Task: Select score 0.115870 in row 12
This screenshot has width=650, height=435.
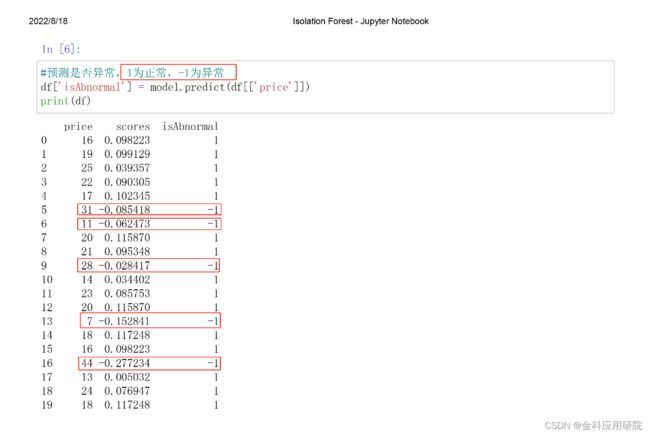Action: point(127,307)
